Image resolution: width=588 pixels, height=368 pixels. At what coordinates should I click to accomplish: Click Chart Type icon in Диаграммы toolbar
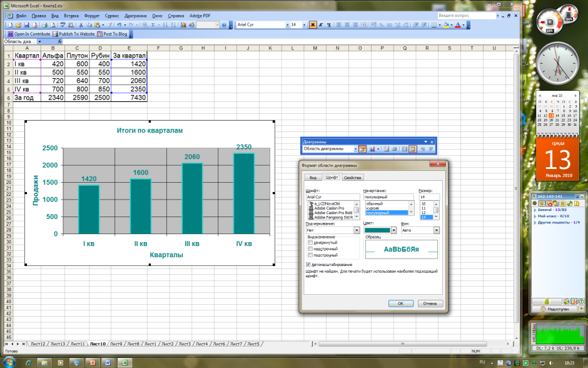(x=372, y=149)
